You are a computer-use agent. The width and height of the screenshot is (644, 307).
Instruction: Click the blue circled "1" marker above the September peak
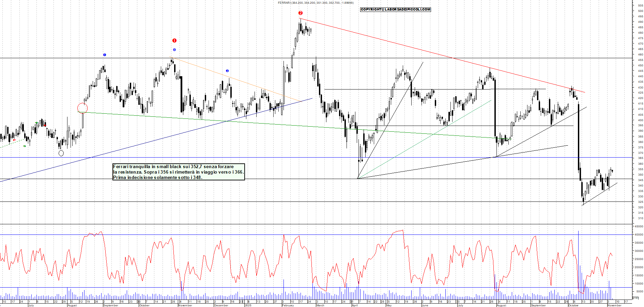104,54
